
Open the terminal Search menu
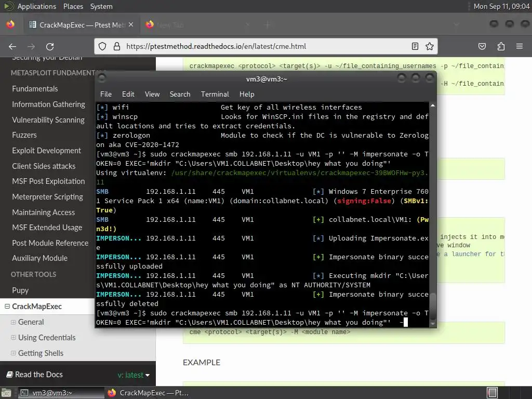pyautogui.click(x=180, y=95)
